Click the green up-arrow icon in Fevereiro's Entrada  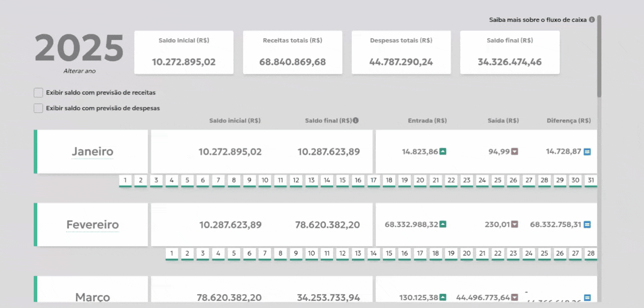(443, 224)
